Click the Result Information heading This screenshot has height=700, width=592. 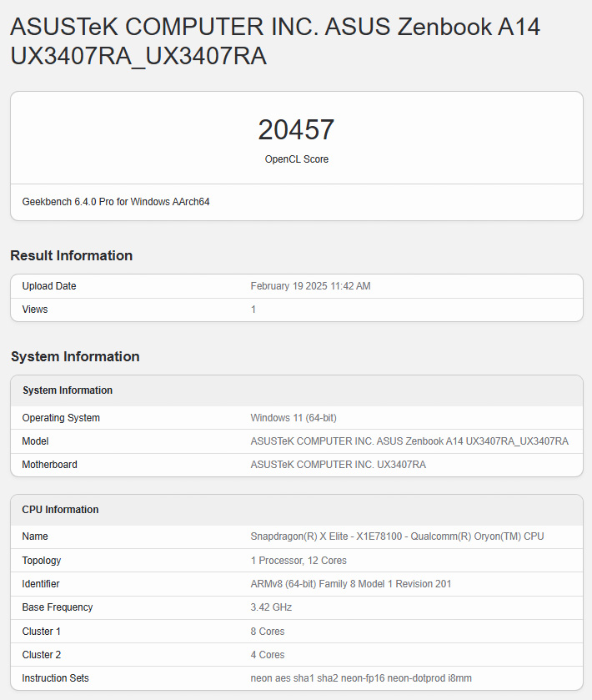(x=72, y=255)
